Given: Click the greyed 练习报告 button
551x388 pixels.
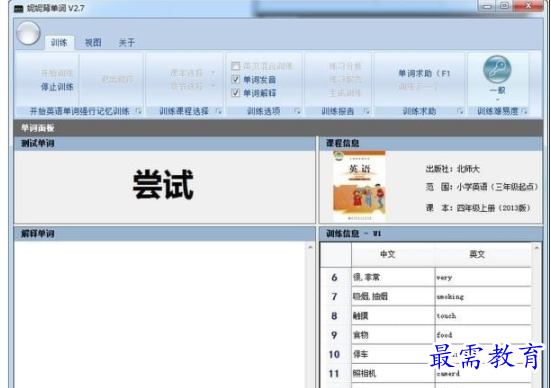Looking at the screenshot, I should (345, 80).
